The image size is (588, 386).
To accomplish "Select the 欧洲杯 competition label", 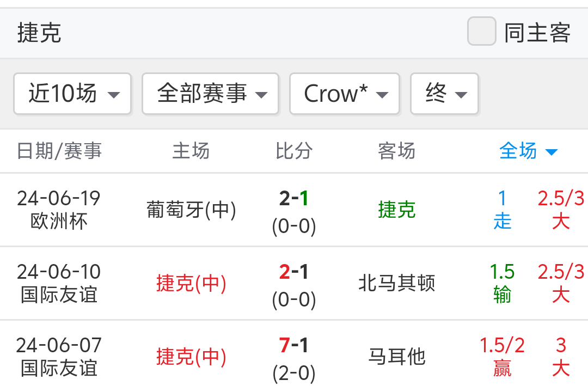I will (x=59, y=222).
